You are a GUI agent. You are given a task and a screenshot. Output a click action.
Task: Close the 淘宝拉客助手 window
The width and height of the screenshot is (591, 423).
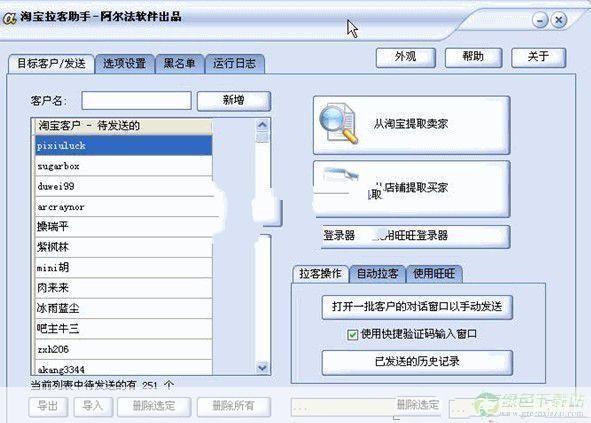[x=559, y=20]
